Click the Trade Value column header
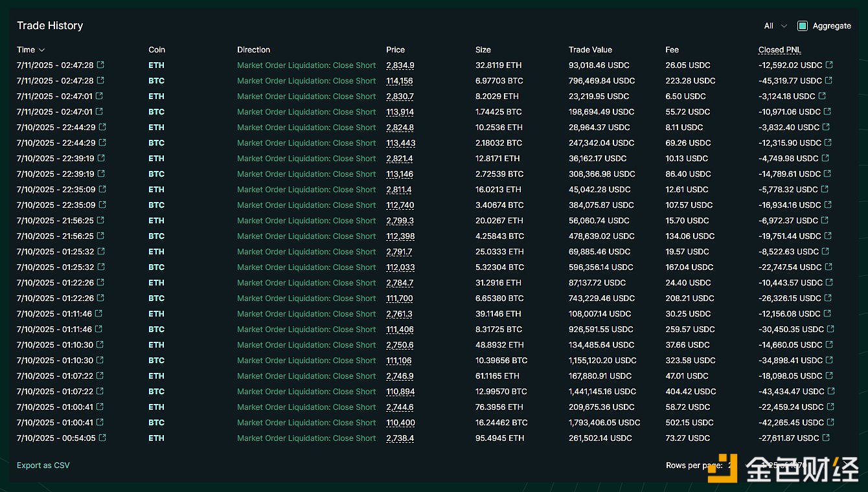868x492 pixels. pos(589,50)
